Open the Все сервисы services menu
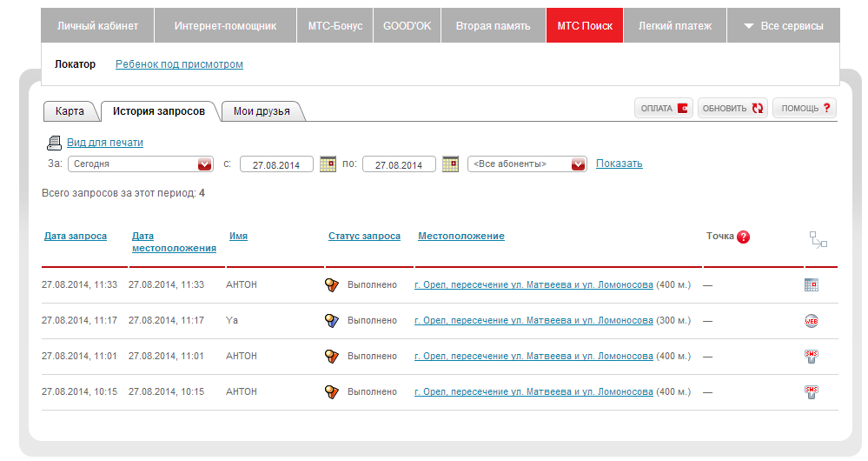The image size is (868, 461). [x=783, y=26]
